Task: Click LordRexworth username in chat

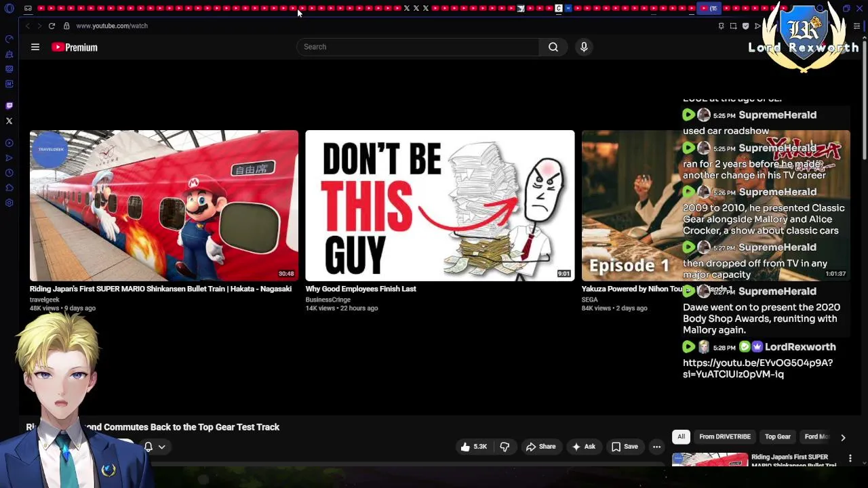Action: pyautogui.click(x=800, y=347)
